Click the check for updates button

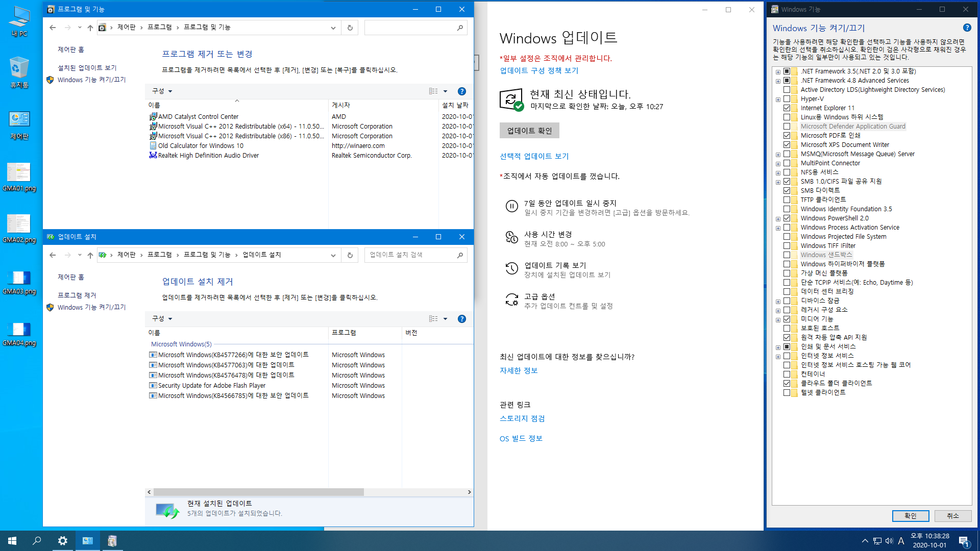[x=529, y=131]
